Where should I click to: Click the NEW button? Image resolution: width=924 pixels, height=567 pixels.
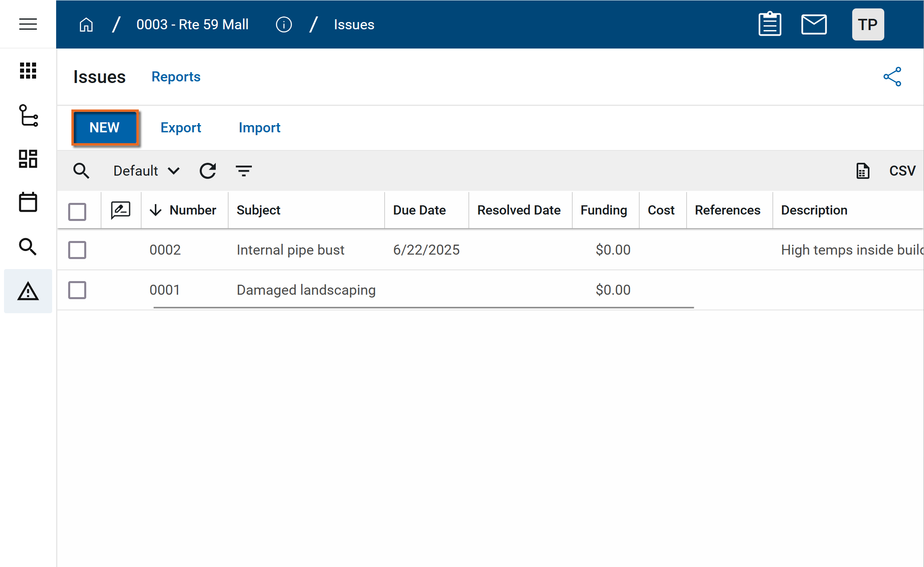[x=105, y=128]
